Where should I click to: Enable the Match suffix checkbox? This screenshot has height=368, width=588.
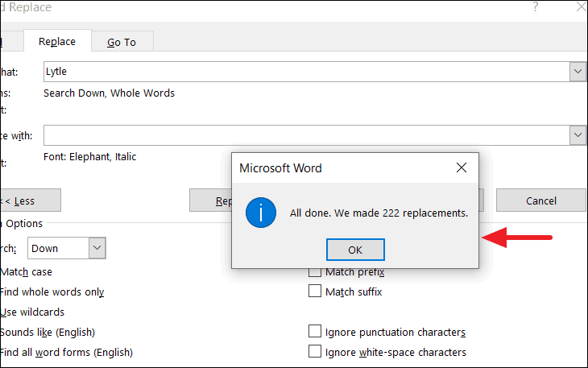315,292
